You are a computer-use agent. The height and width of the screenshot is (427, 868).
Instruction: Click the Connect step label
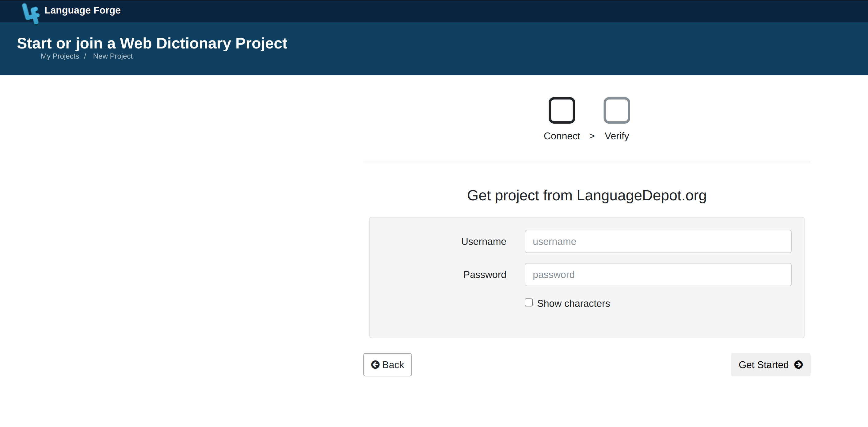click(562, 136)
